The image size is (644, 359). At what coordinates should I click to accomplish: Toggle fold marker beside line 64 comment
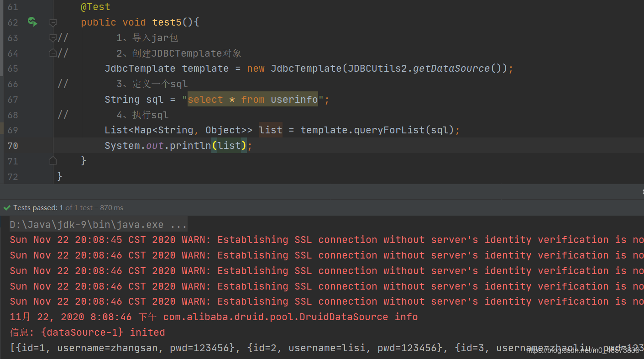[x=53, y=53]
